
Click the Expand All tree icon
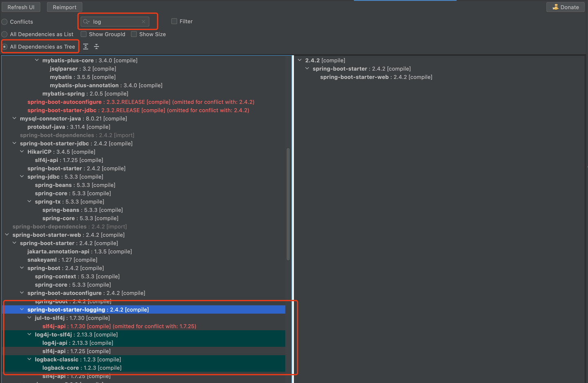(86, 47)
